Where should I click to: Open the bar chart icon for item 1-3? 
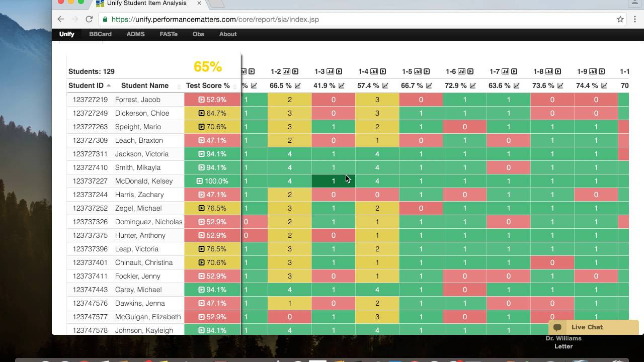coord(331,71)
